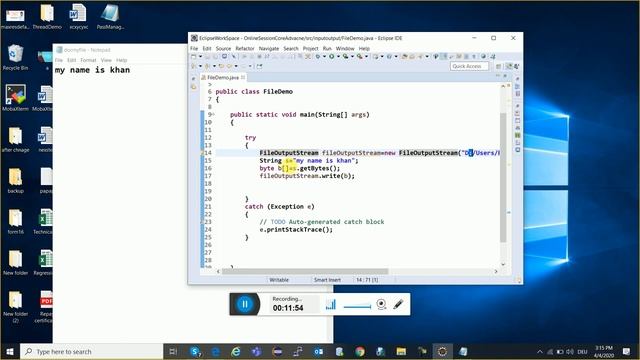
Task: Open the Debug configurations dropdown arrow
Action: coord(324,57)
